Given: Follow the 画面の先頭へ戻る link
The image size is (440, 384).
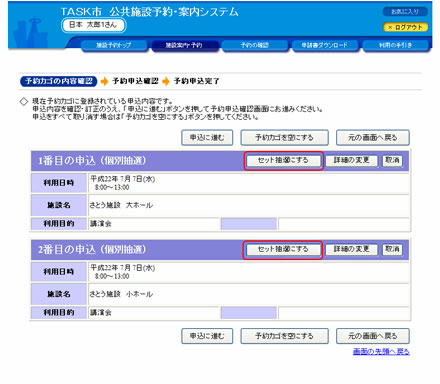Looking at the screenshot, I should click(x=381, y=351).
